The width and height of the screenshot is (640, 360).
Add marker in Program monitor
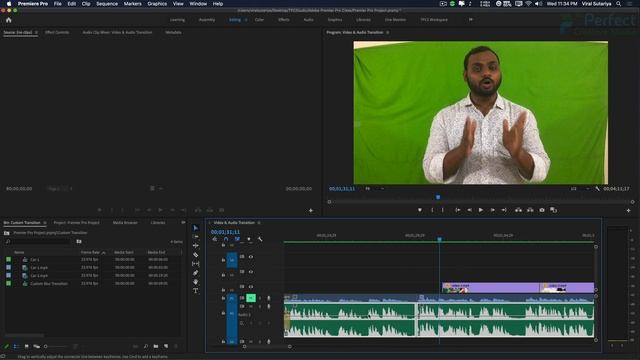(x=420, y=210)
